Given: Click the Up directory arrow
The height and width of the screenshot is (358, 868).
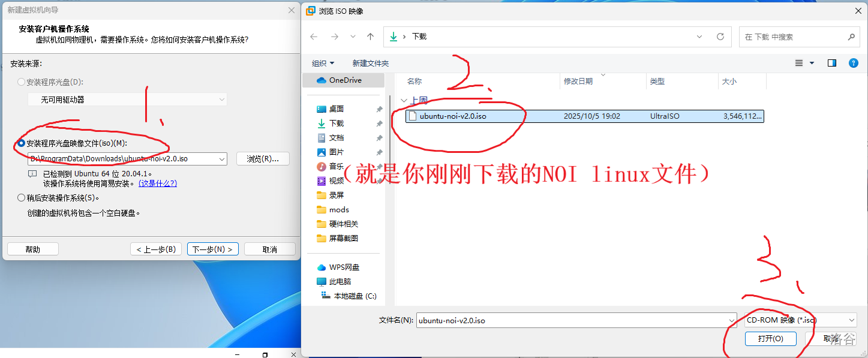Looking at the screenshot, I should click(370, 37).
